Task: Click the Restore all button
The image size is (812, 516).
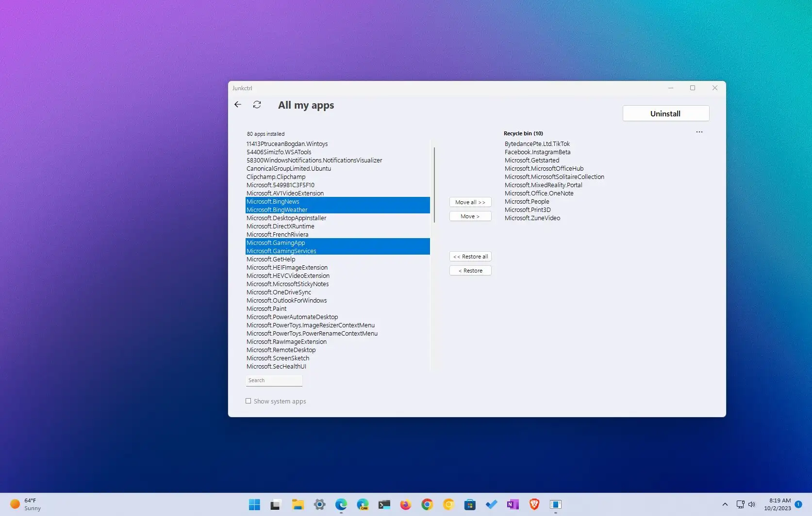Action: 470,256
